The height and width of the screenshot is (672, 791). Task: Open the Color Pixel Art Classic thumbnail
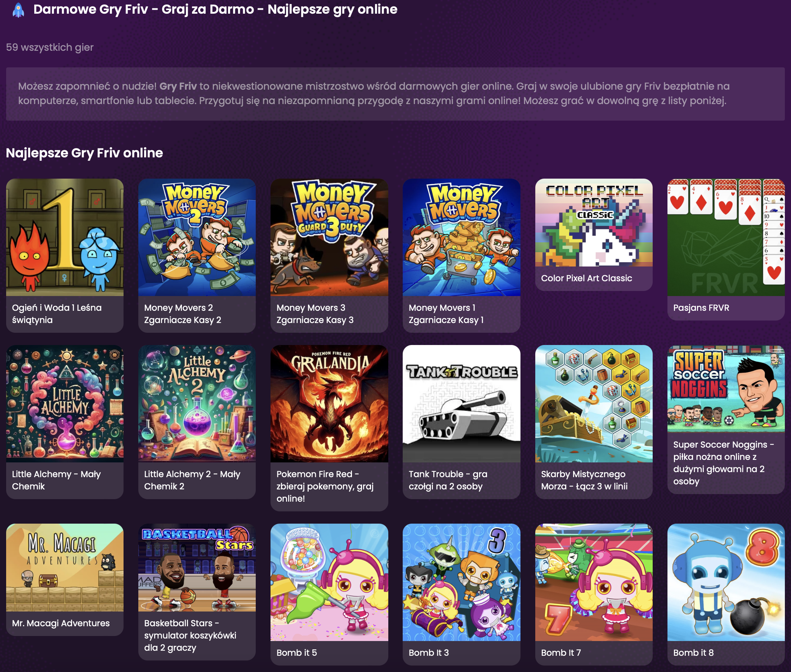pyautogui.click(x=593, y=223)
